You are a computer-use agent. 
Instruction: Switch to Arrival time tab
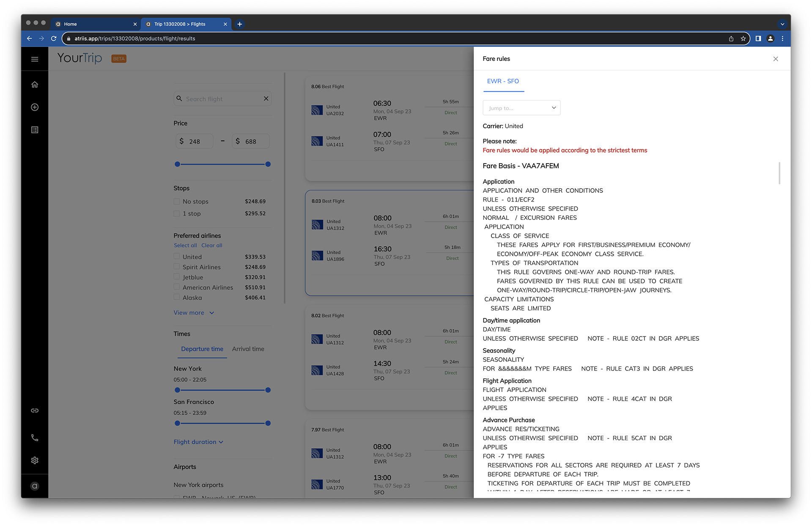(x=248, y=349)
